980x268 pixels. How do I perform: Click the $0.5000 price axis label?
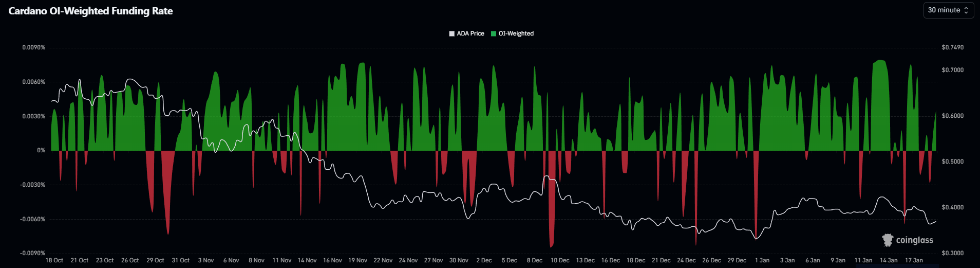[953, 162]
